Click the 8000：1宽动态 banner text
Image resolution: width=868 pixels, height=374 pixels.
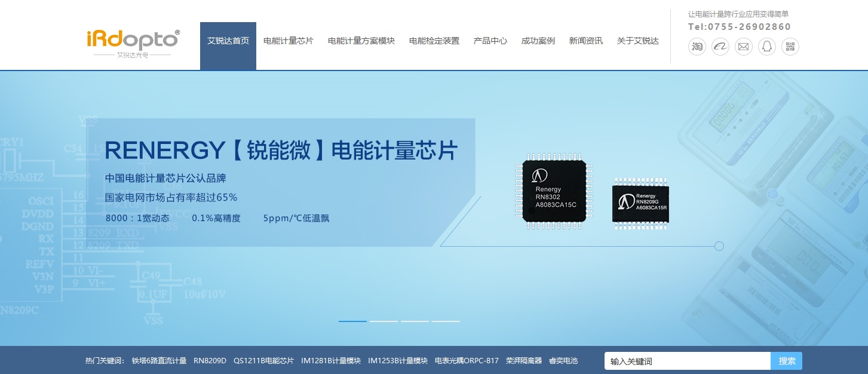pos(137,218)
